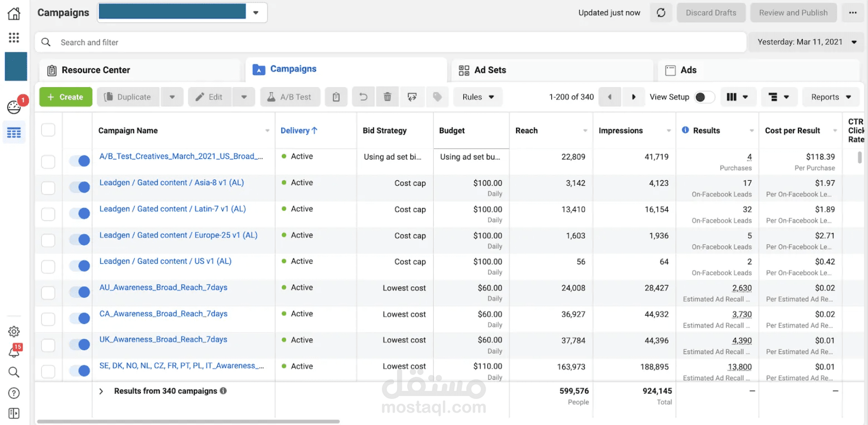
Task: Click the horizontal scrollbar under the table
Action: [188, 421]
